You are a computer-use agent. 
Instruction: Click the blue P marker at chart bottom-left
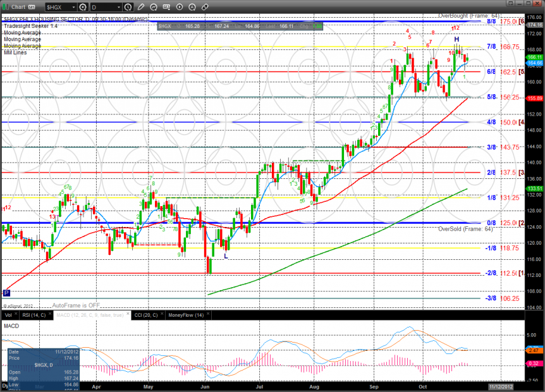6,293
